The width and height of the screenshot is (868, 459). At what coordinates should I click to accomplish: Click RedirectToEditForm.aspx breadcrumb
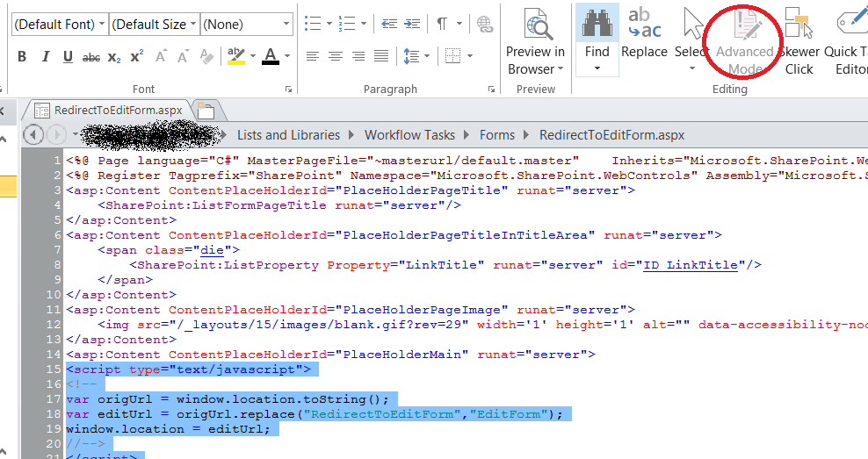611,135
